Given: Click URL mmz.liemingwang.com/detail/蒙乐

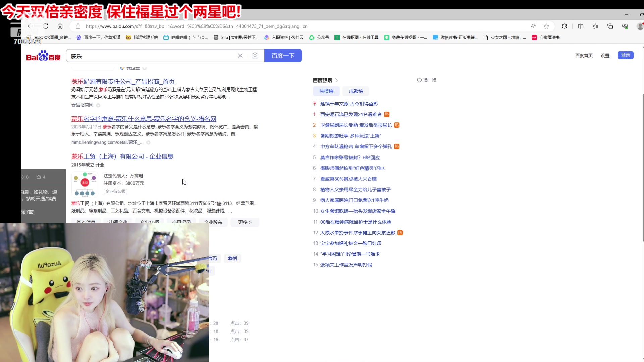Looking at the screenshot, I should (x=107, y=142).
